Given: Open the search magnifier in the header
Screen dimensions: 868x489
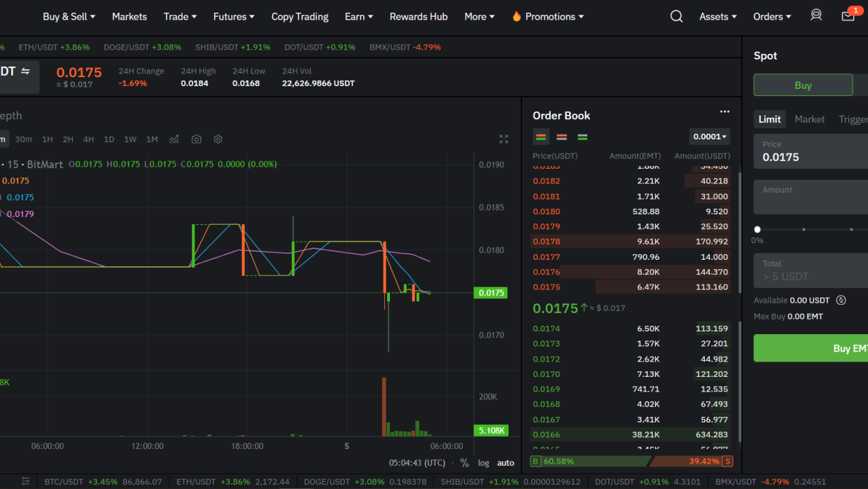Looking at the screenshot, I should pyautogui.click(x=676, y=16).
